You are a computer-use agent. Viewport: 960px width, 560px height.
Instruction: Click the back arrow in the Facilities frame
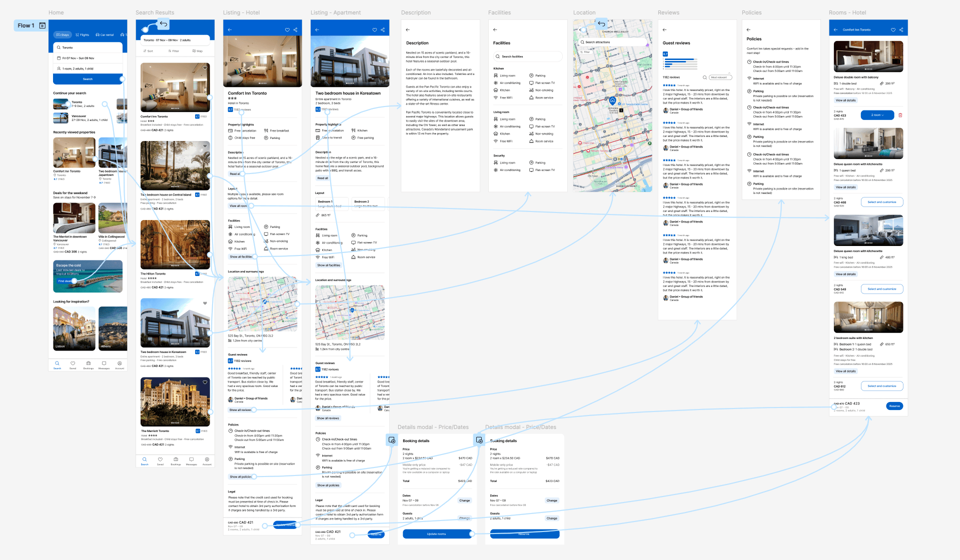pyautogui.click(x=495, y=30)
